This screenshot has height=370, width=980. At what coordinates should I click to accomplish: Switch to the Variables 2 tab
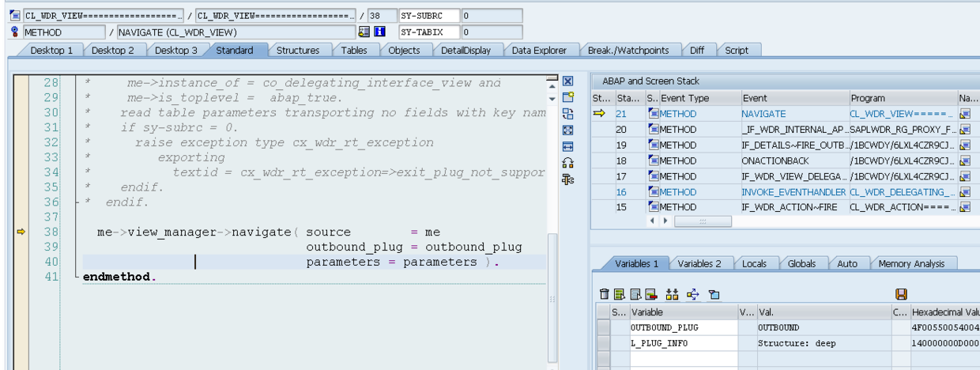coord(699,263)
